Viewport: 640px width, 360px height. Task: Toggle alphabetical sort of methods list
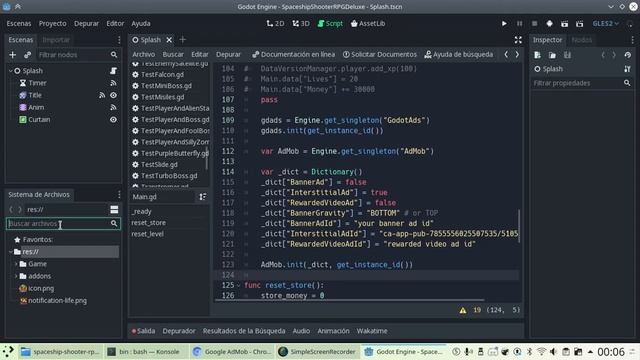point(202,197)
